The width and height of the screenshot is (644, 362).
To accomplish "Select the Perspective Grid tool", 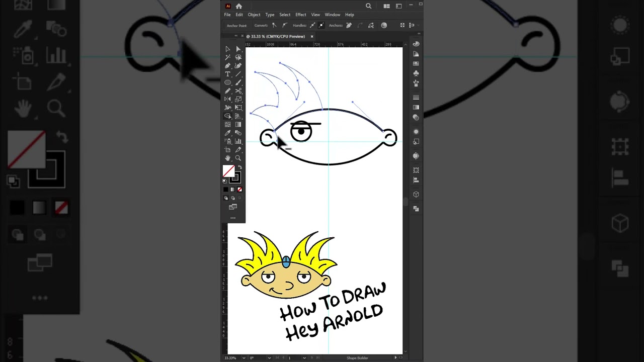I will point(238,116).
